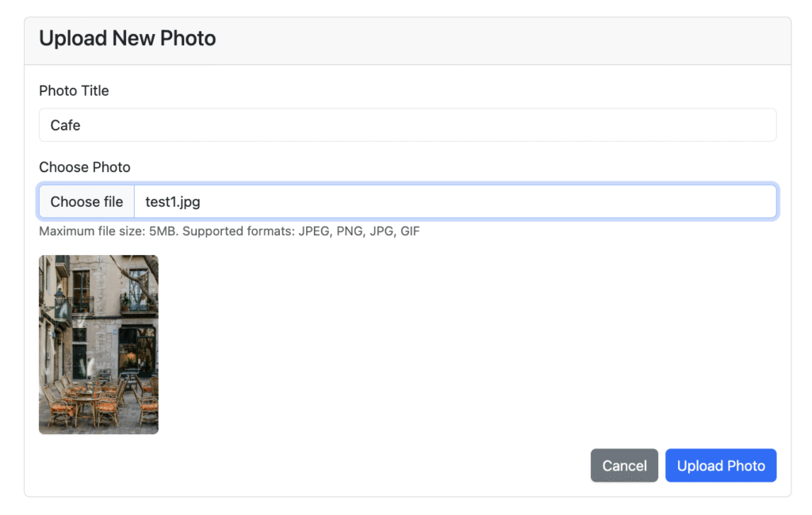Image resolution: width=812 pixels, height=515 pixels.
Task: Place cursor after the word Cafe
Action: pos(82,125)
